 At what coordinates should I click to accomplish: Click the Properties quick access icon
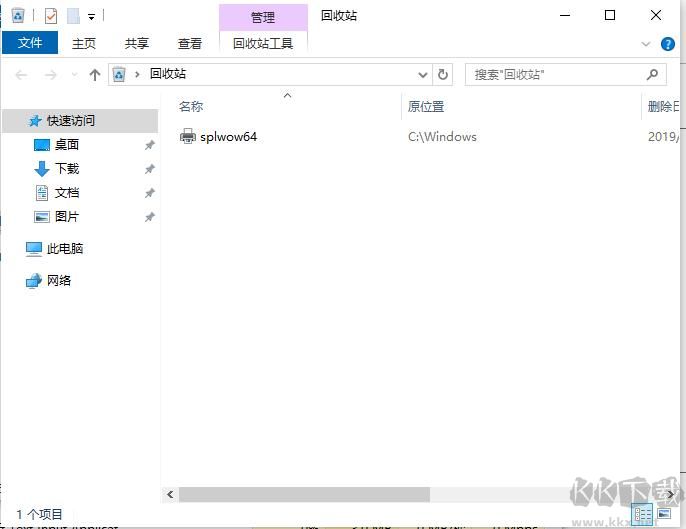tap(51, 16)
